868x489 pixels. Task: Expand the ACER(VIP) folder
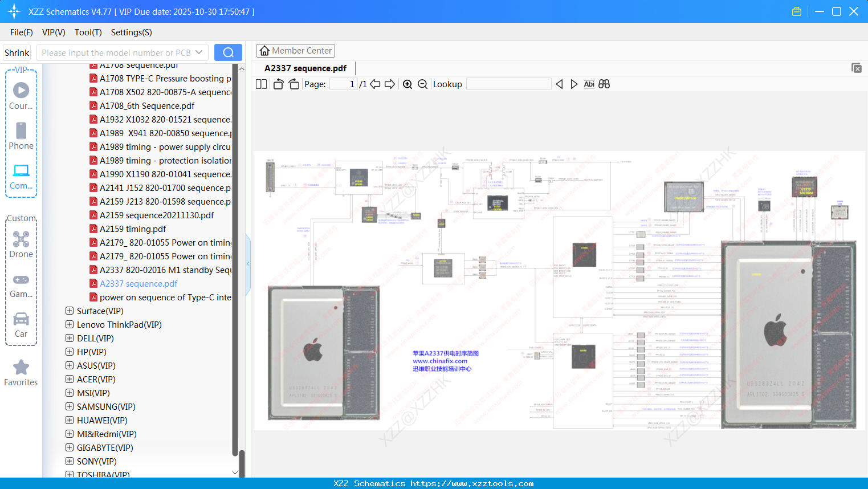point(70,379)
